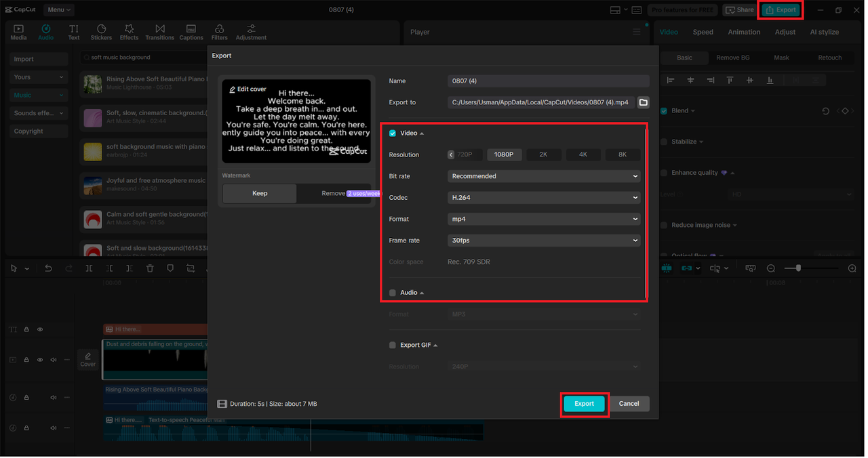
Task: Expand the Yours sidebar dropdown
Action: (x=39, y=77)
